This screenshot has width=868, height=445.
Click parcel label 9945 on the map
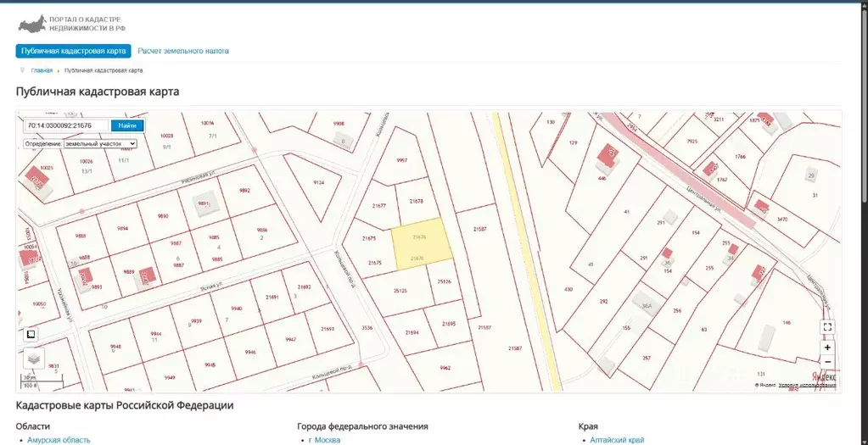click(210, 364)
